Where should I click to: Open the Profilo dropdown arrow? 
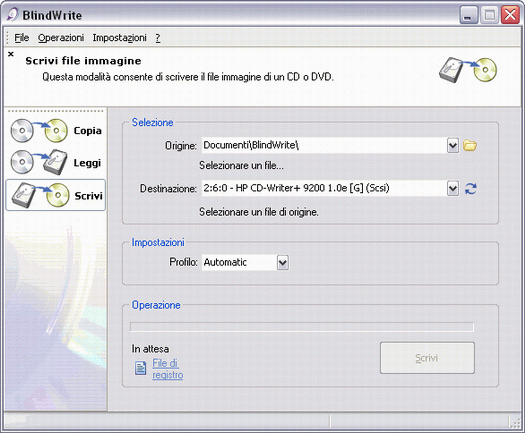click(283, 263)
